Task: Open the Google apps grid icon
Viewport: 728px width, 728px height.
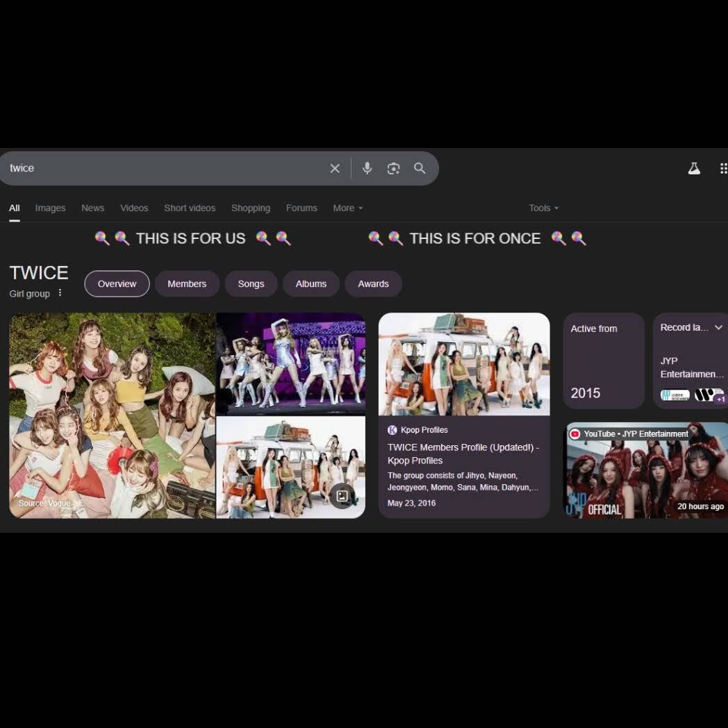Action: [x=723, y=168]
